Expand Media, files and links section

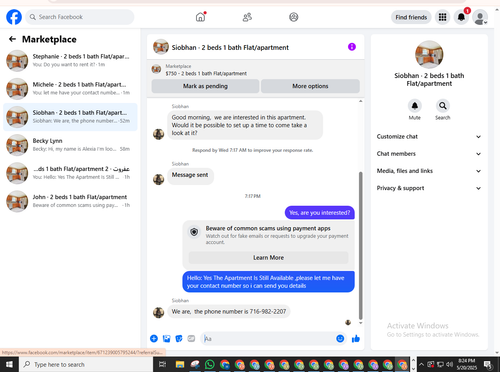click(x=429, y=171)
